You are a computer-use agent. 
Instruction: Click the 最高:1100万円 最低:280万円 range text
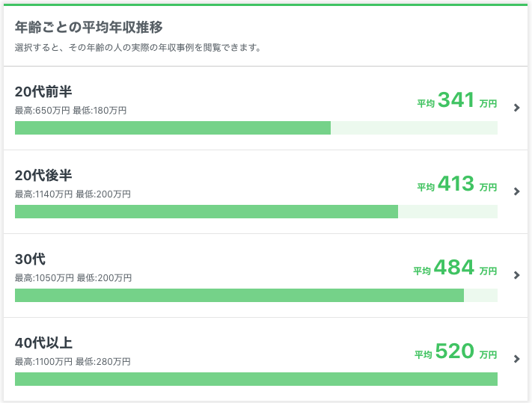[x=73, y=362]
